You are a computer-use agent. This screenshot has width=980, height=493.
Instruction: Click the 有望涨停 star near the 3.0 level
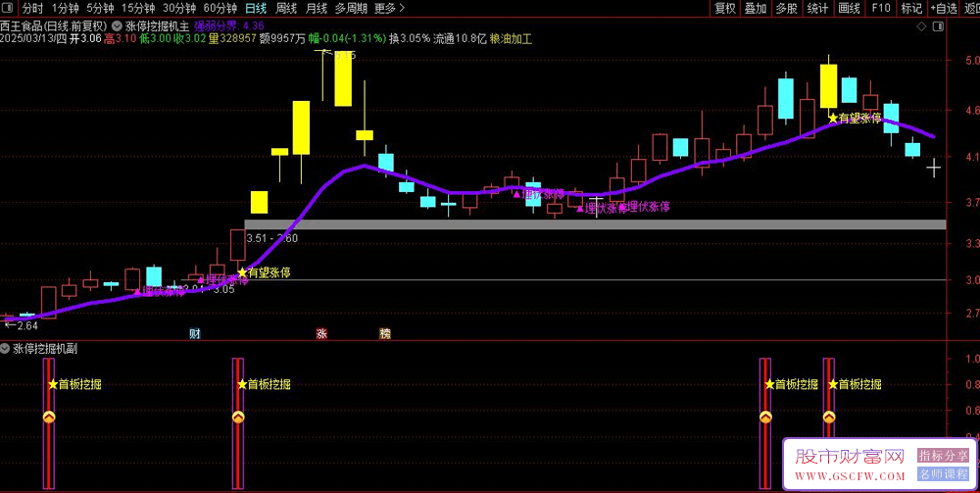point(242,272)
